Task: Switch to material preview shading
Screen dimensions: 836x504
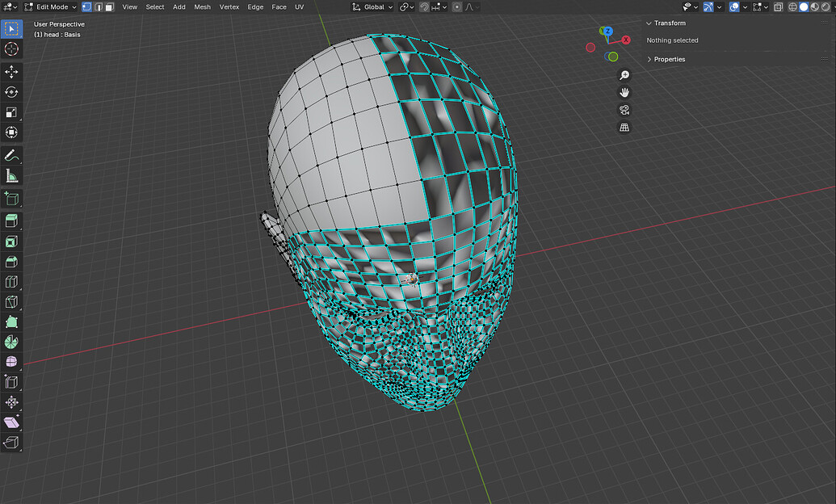Action: click(814, 7)
